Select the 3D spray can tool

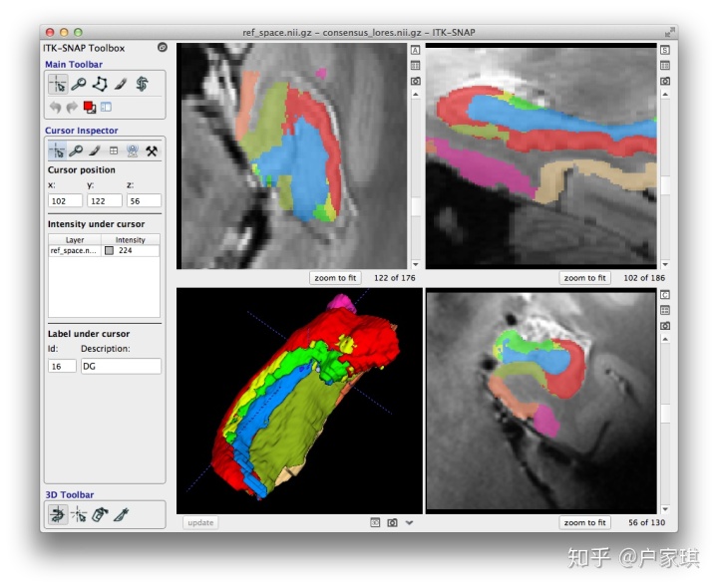point(100,515)
